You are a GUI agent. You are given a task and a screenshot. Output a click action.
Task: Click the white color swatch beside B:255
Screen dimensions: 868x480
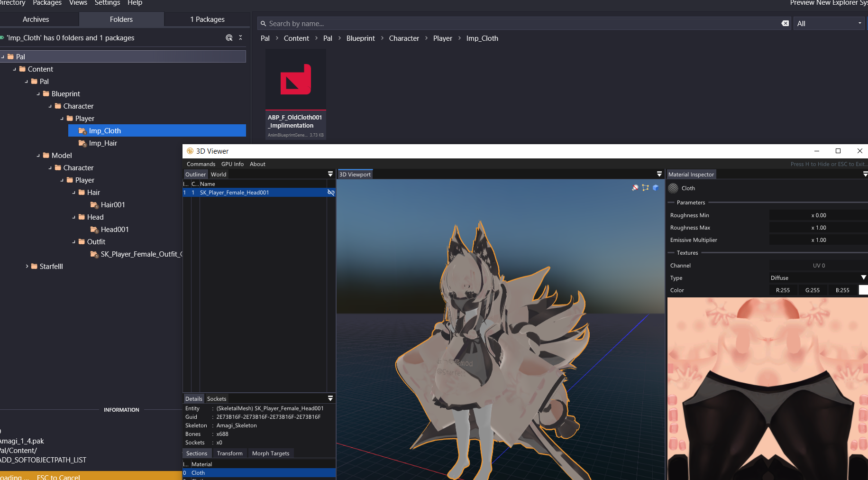pos(863,290)
